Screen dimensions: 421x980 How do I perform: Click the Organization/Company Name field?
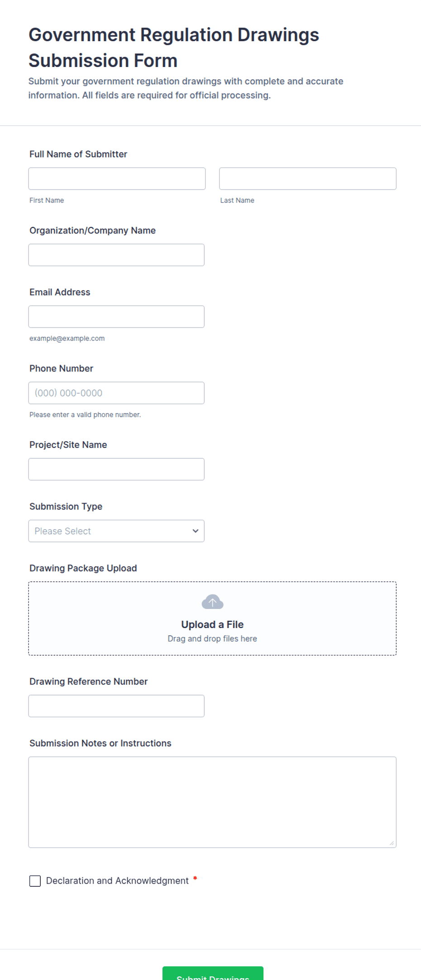tap(116, 255)
